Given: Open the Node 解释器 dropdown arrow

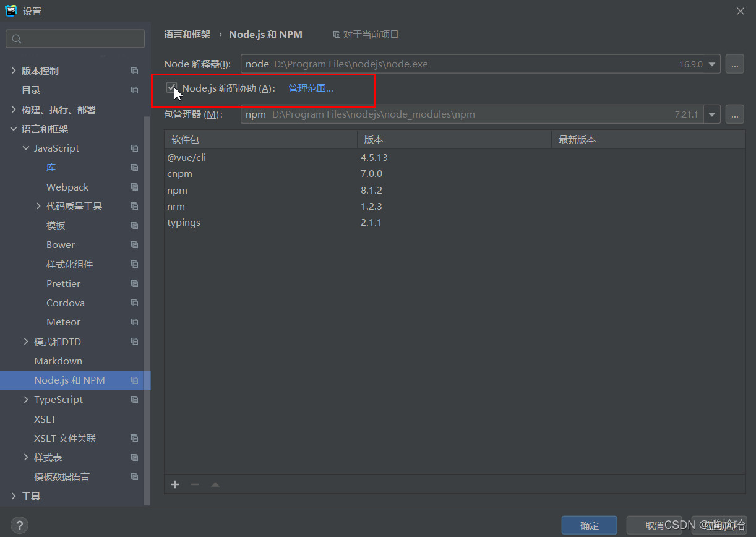Looking at the screenshot, I should (x=713, y=64).
